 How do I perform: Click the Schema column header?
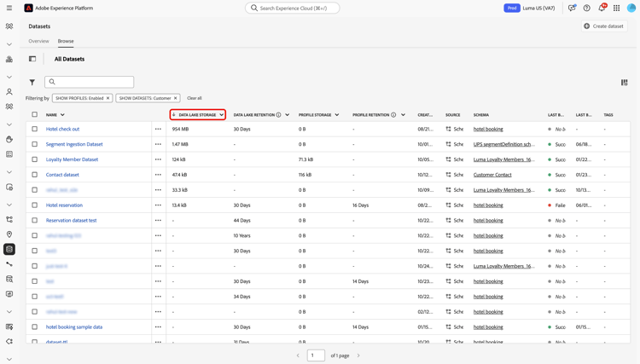pyautogui.click(x=480, y=115)
